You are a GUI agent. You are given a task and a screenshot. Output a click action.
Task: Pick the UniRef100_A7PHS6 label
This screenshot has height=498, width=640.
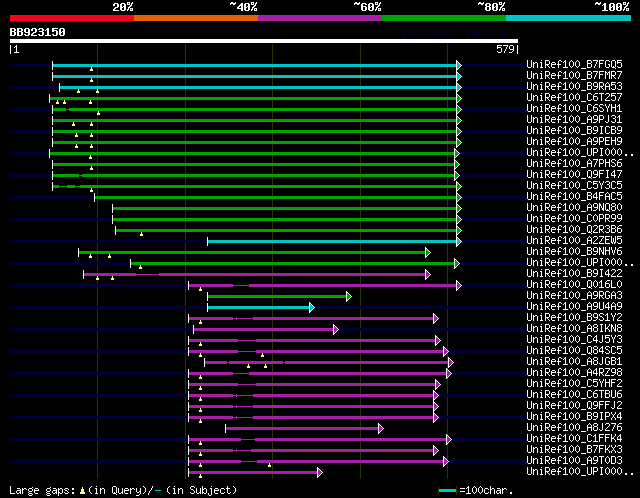(574, 164)
